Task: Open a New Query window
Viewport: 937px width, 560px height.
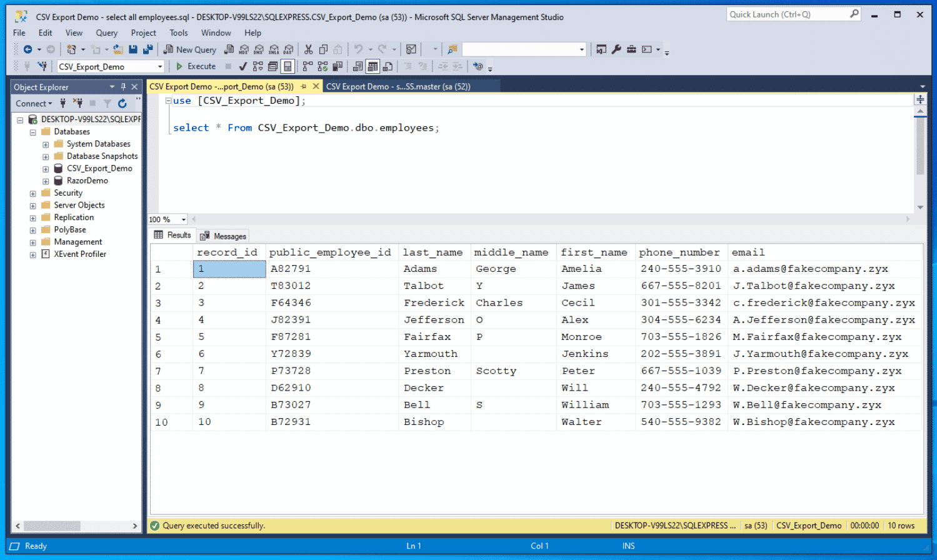Action: pyautogui.click(x=189, y=49)
